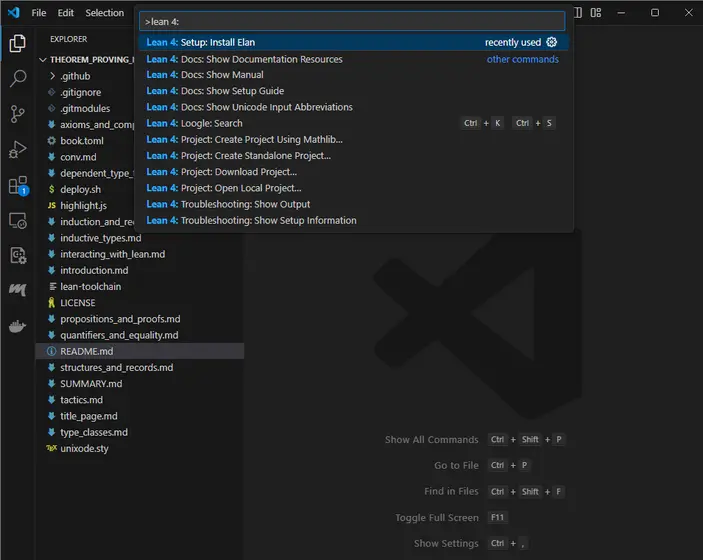This screenshot has height=560, width=703.
Task: Select Docs: Show Setup Guide command
Action: [354, 91]
